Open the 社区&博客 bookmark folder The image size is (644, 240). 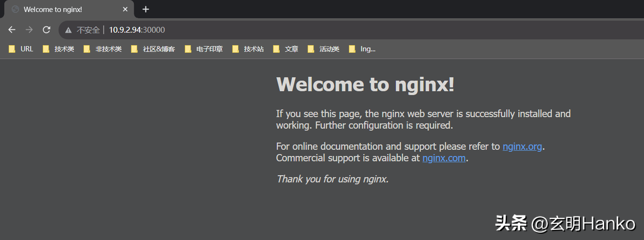click(153, 49)
